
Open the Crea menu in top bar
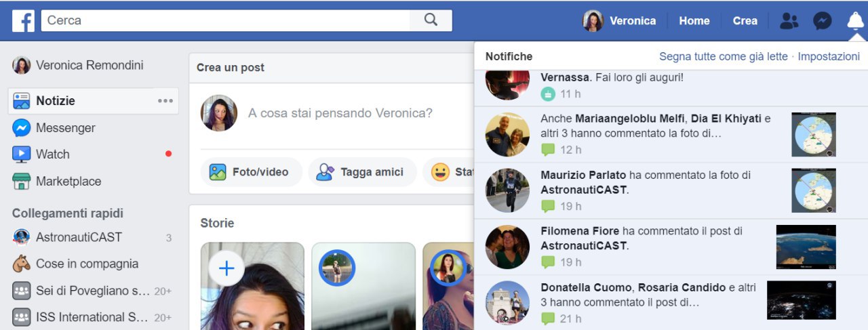[745, 21]
